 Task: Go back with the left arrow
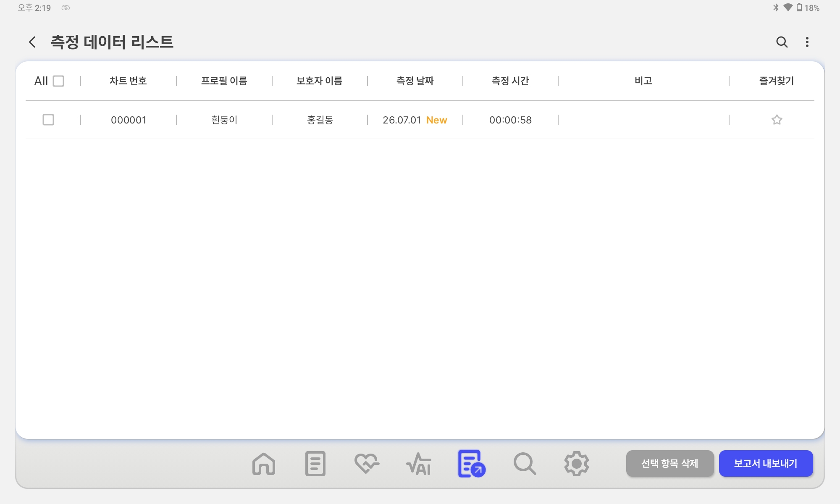coord(32,42)
